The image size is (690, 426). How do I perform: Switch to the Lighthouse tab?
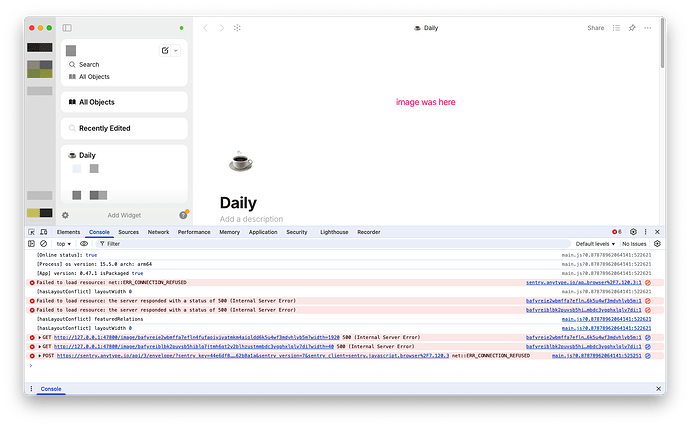tap(334, 232)
